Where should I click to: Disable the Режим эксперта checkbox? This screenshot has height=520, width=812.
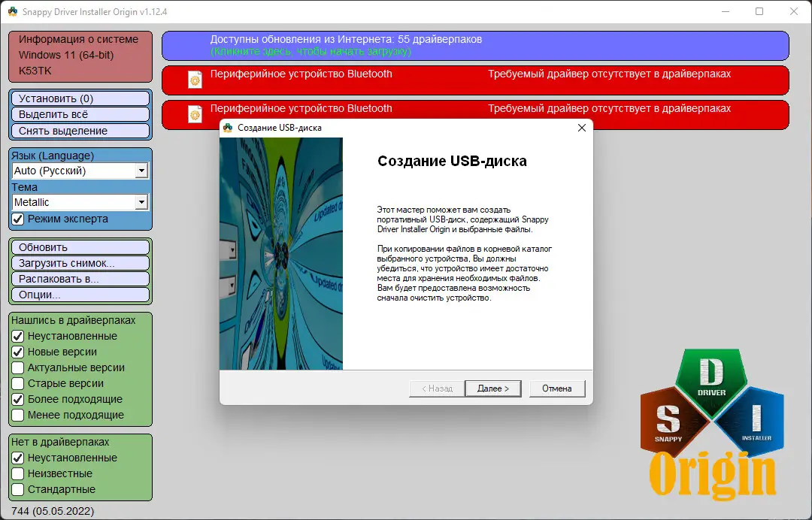[16, 219]
